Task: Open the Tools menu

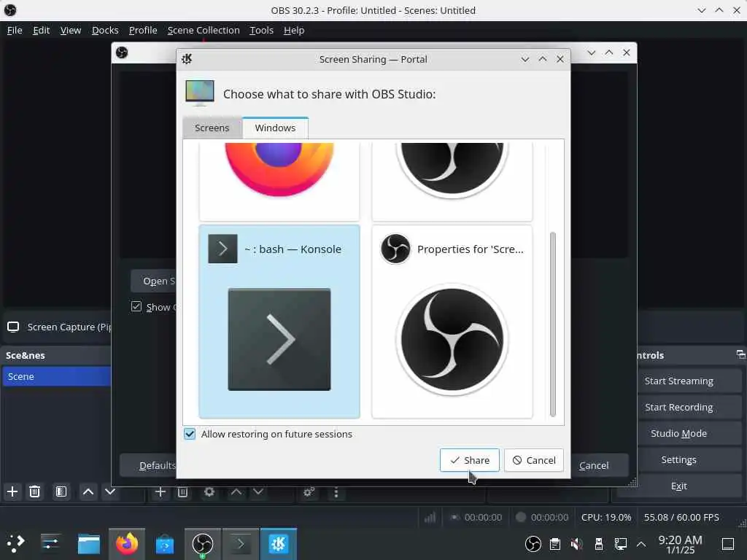Action: coord(262,30)
